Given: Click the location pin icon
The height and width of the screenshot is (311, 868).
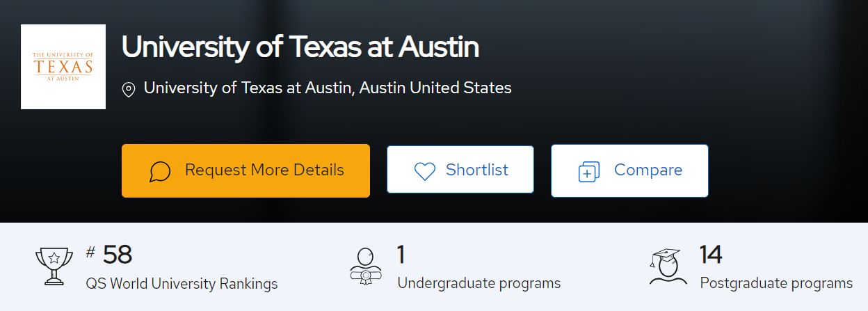Looking at the screenshot, I should 128,90.
